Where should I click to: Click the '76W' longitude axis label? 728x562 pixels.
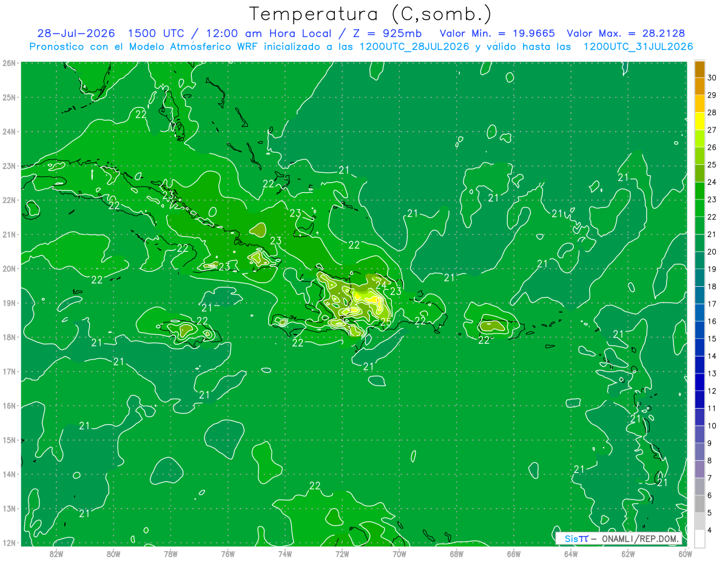click(x=227, y=554)
